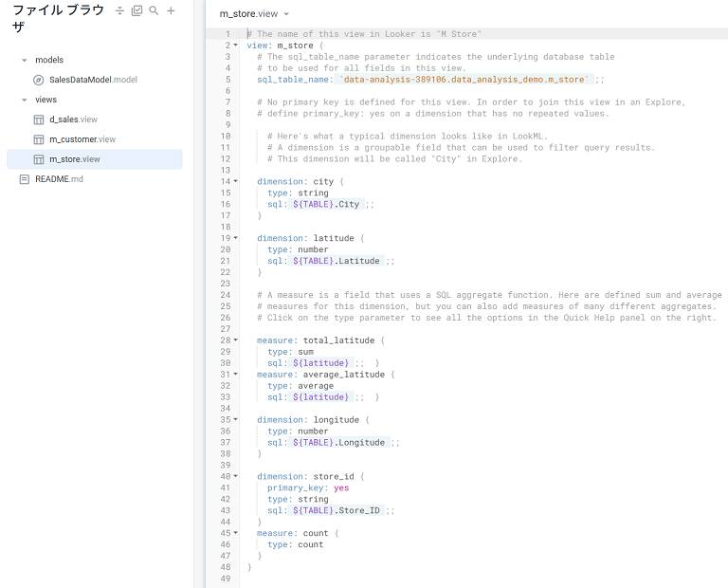The width and height of the screenshot is (728, 588).
Task: Click the m_store.view editor tab title
Action: 249,14
